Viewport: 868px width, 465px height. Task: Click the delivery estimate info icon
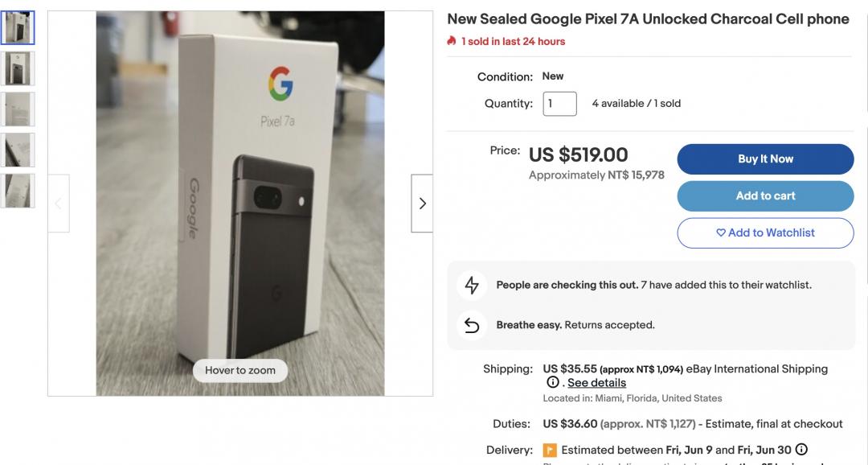pos(801,450)
